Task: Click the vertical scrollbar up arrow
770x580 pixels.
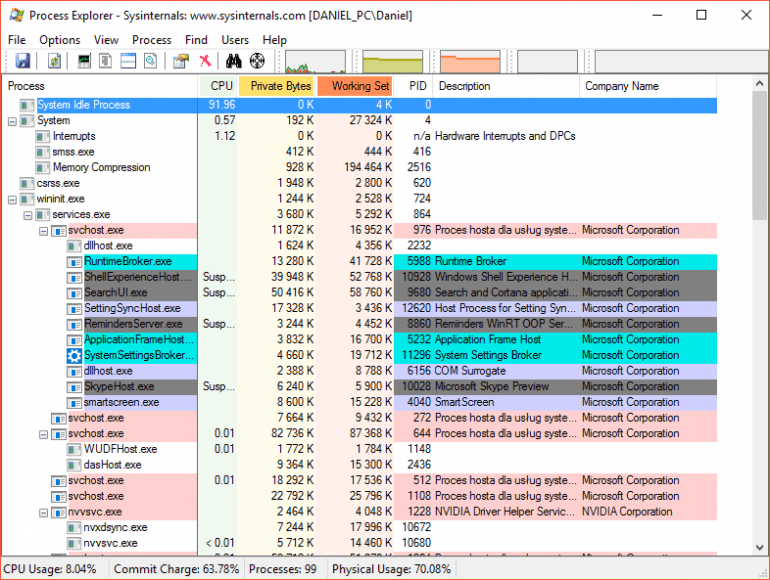Action: pos(760,83)
